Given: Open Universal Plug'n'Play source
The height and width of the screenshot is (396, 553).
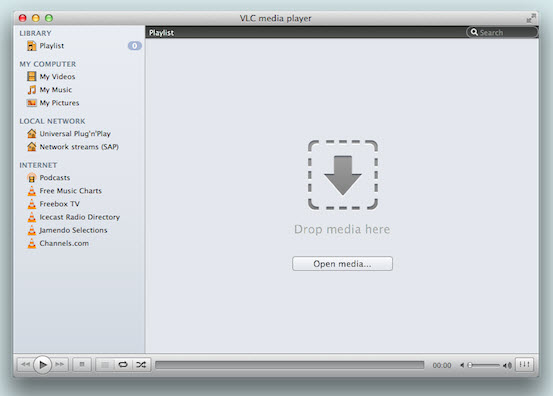Looking at the screenshot, I should click(75, 134).
